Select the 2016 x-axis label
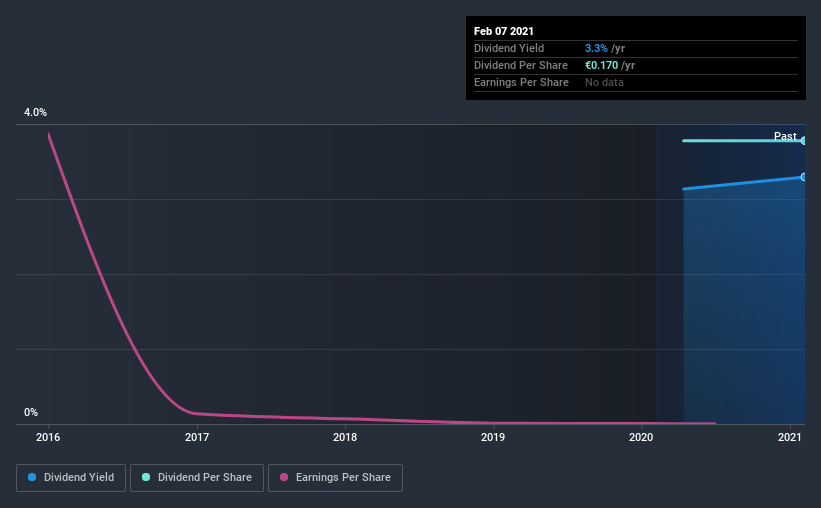 (x=48, y=437)
